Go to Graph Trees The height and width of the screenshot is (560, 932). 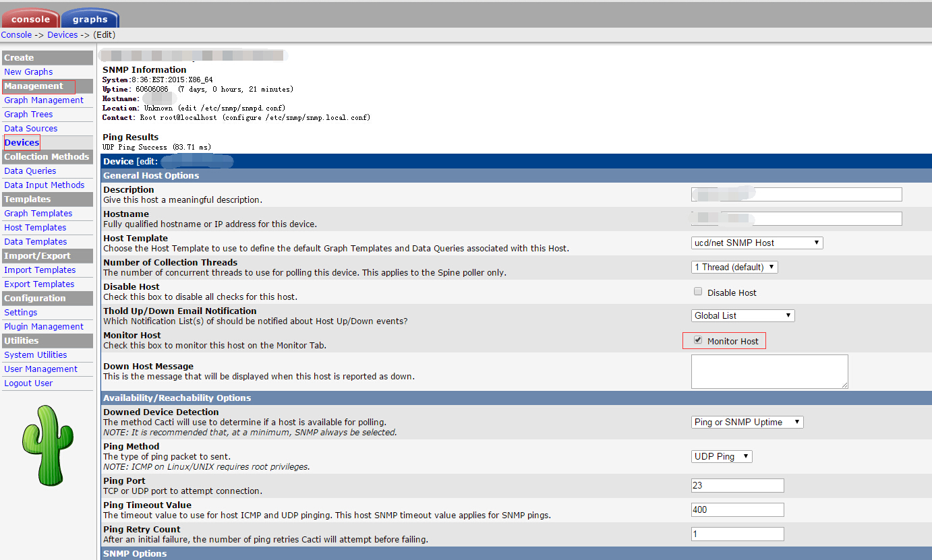tap(28, 115)
